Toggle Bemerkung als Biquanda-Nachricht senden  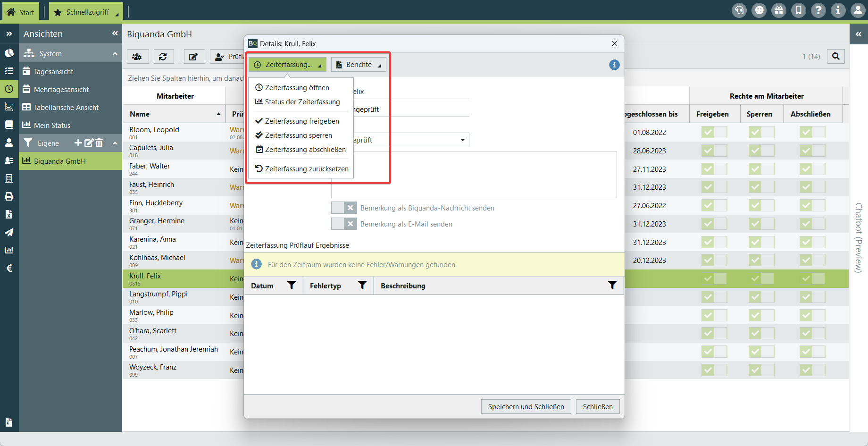pos(343,208)
